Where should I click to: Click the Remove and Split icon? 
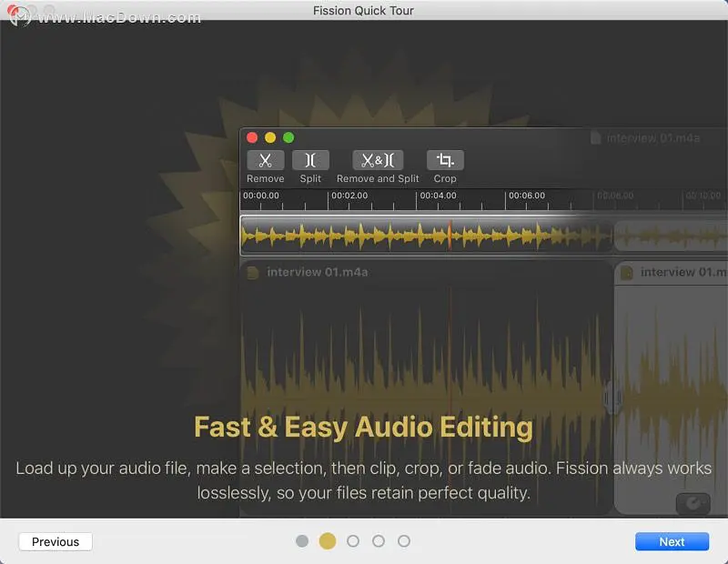378,161
